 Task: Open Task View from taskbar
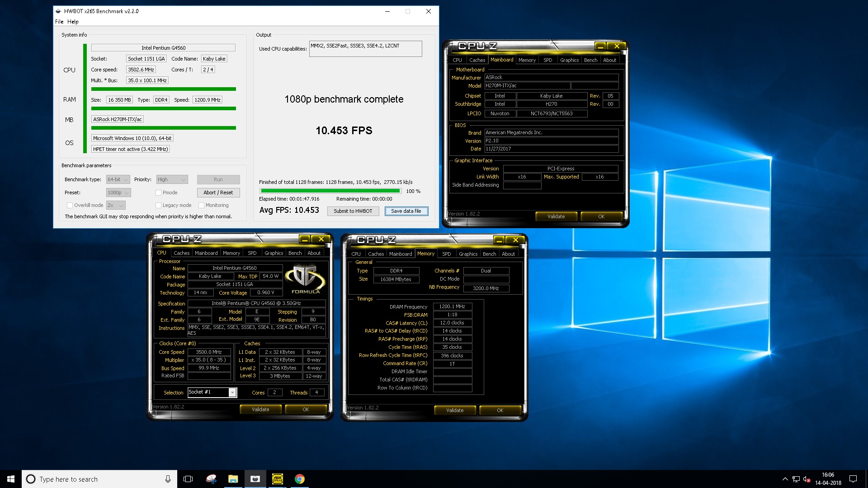coord(188,479)
